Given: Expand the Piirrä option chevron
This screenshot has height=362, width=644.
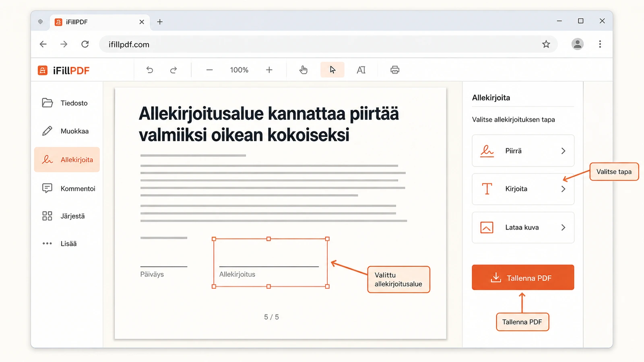Looking at the screenshot, I should [x=563, y=151].
